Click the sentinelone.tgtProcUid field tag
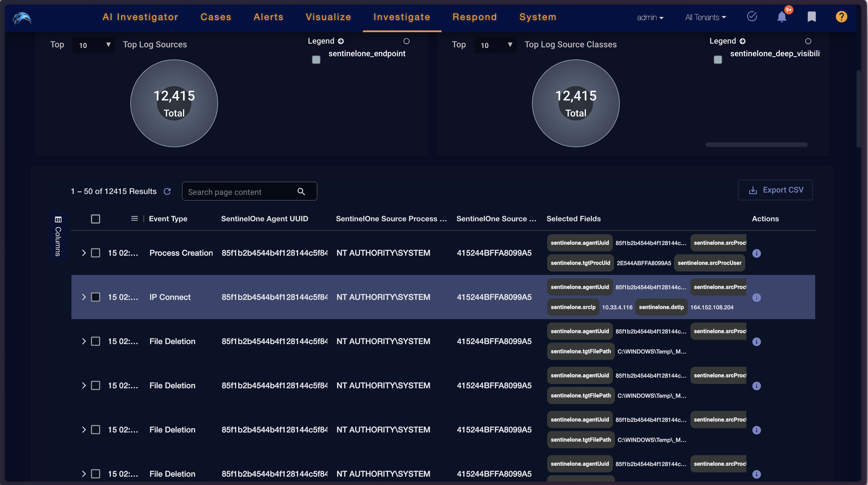868x485 pixels. 580,263
